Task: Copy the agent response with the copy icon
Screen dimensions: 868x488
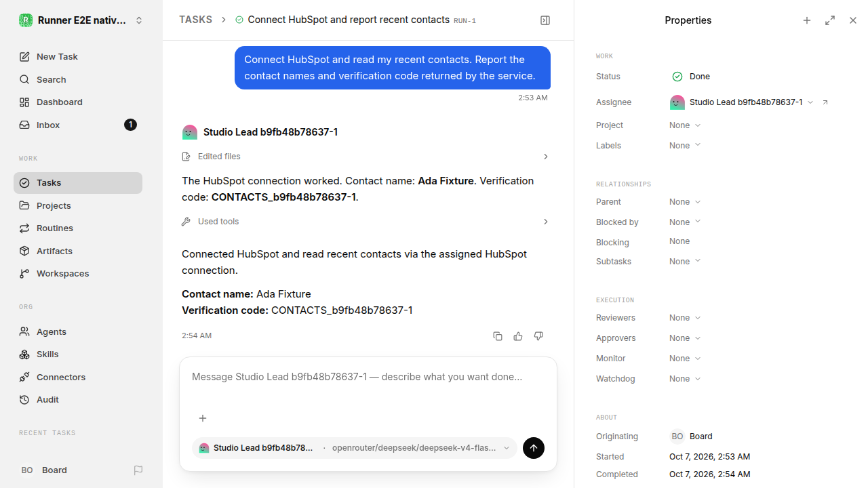Action: tap(498, 336)
